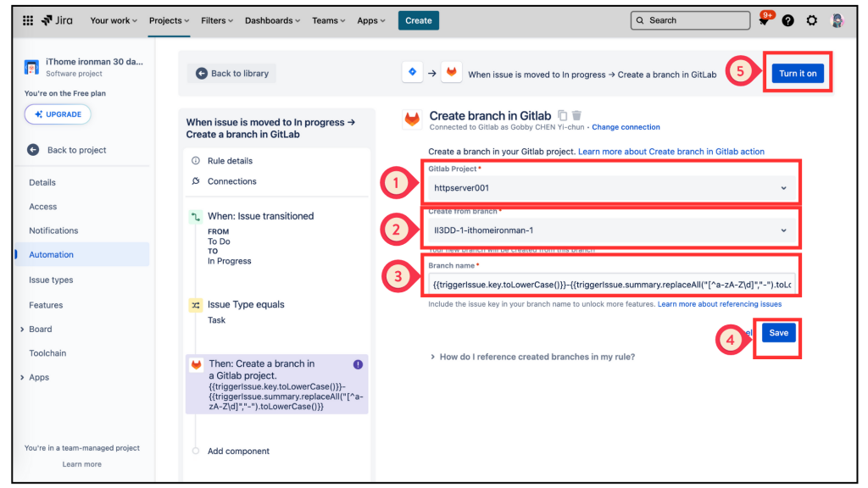Click the Issue Type condition shuffle icon

196,305
